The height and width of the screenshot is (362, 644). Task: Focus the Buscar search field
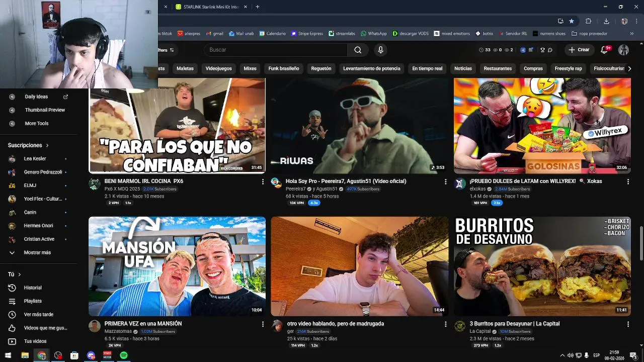[x=276, y=50]
